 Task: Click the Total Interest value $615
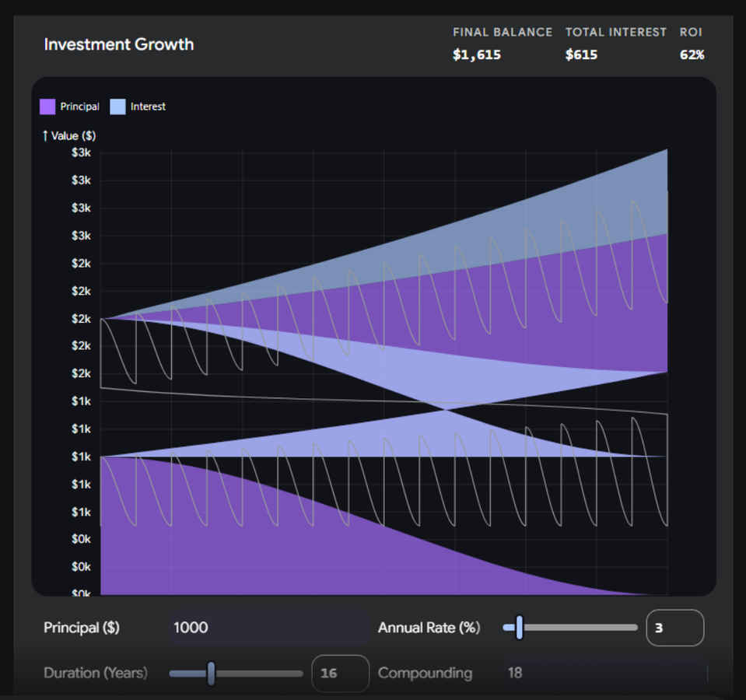(581, 55)
